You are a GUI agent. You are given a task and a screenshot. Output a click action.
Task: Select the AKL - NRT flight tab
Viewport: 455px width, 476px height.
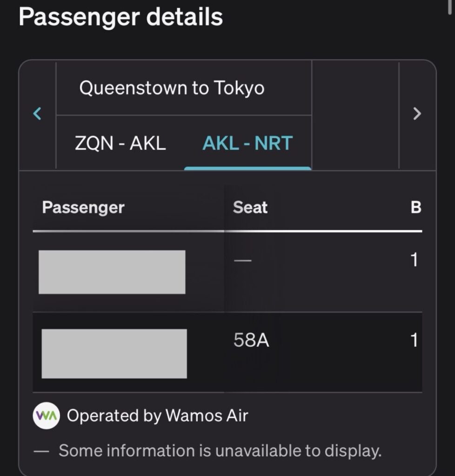(248, 143)
